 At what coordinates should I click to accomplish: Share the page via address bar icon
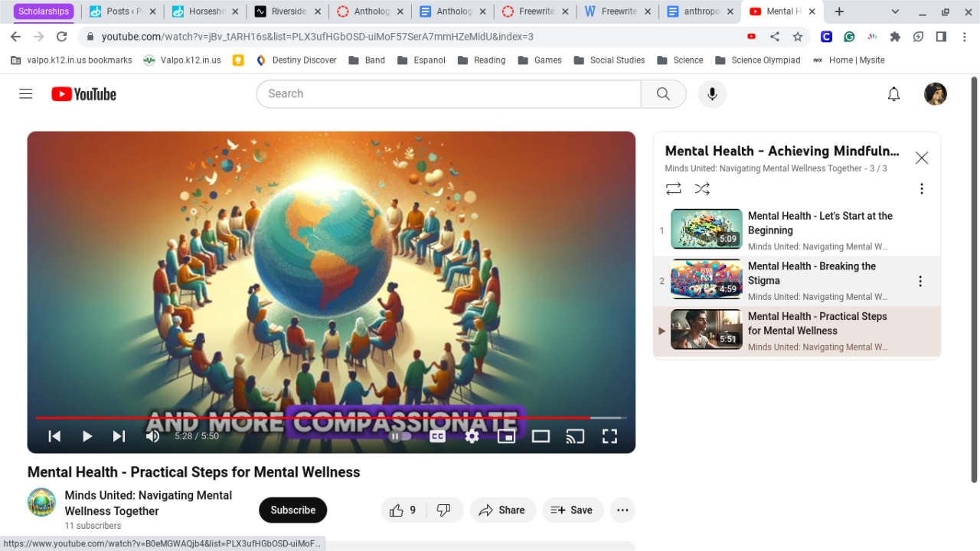click(775, 37)
